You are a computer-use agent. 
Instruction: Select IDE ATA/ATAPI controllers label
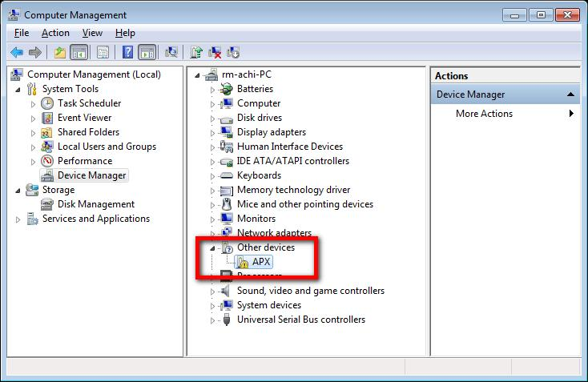click(x=293, y=161)
